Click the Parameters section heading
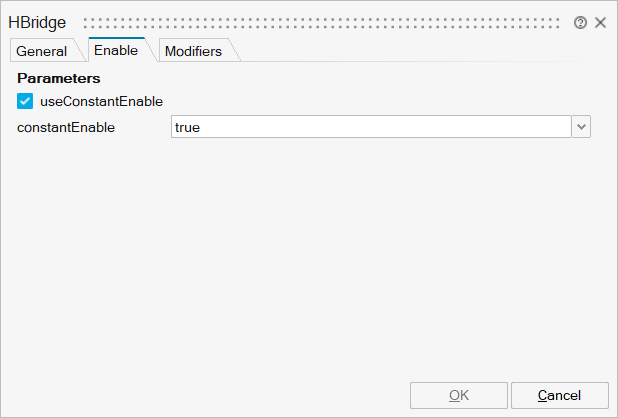618x418 pixels. (x=59, y=77)
